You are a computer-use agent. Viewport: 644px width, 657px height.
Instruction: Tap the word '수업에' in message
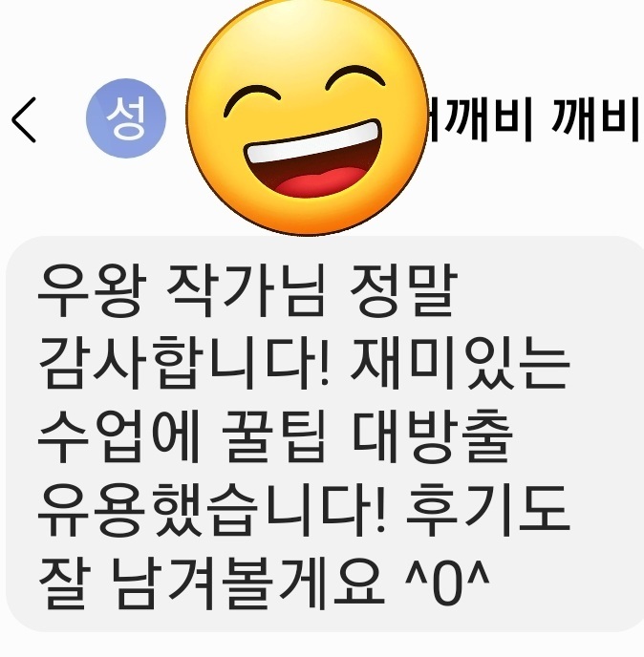[118, 435]
